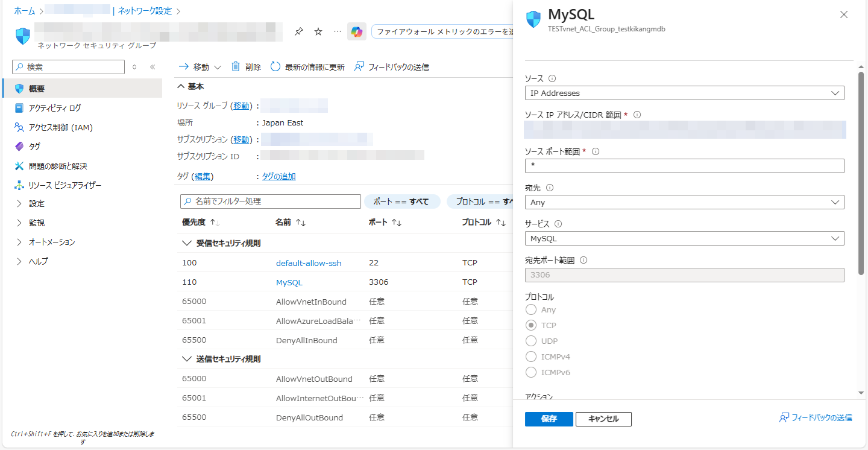Open タグ in the sidebar

click(x=34, y=147)
